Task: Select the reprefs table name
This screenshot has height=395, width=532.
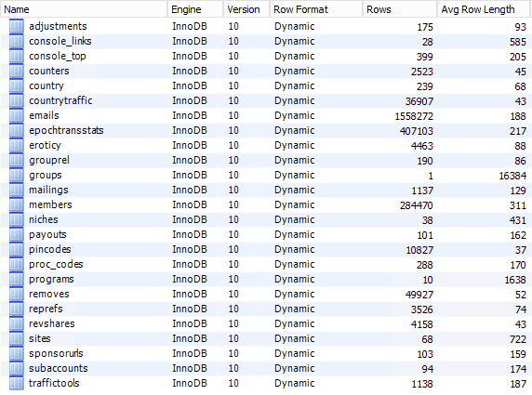Action: [46, 309]
